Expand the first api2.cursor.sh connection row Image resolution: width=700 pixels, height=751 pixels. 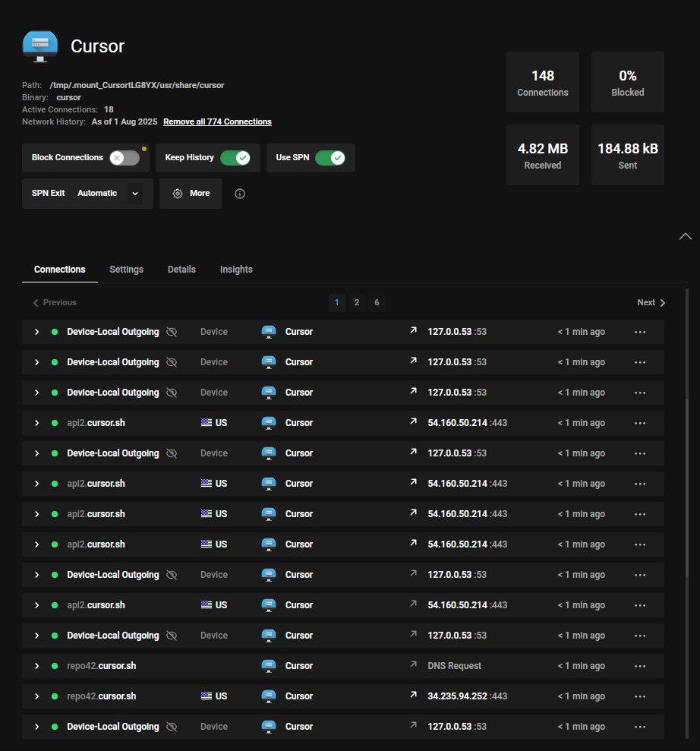[x=36, y=423]
